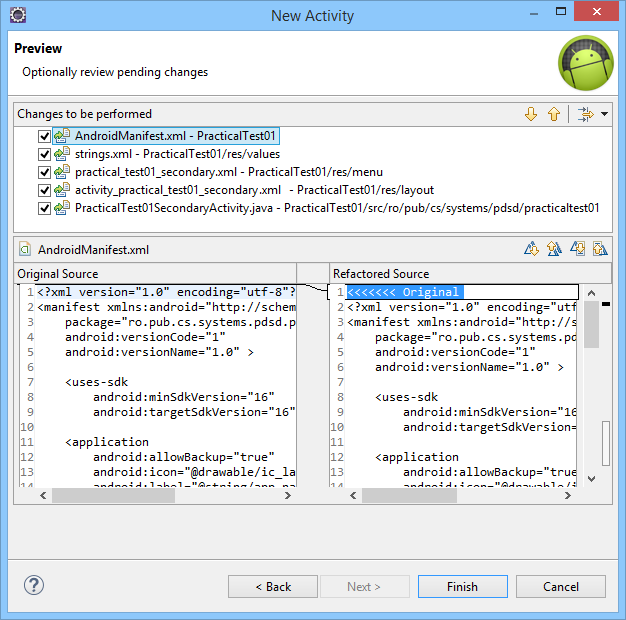Viewport: 626px width, 620px height.
Task: Click android:versionCode line in Refactored Source
Action: pos(455,352)
